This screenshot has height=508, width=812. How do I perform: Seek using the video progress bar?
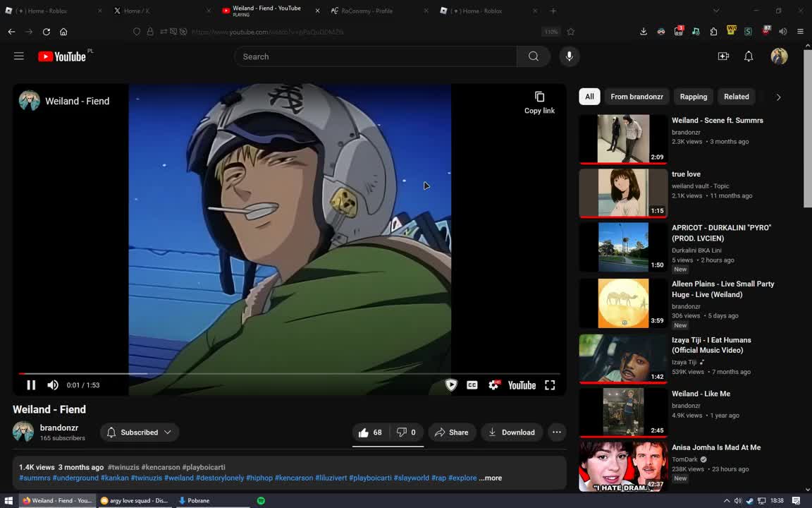289,373
